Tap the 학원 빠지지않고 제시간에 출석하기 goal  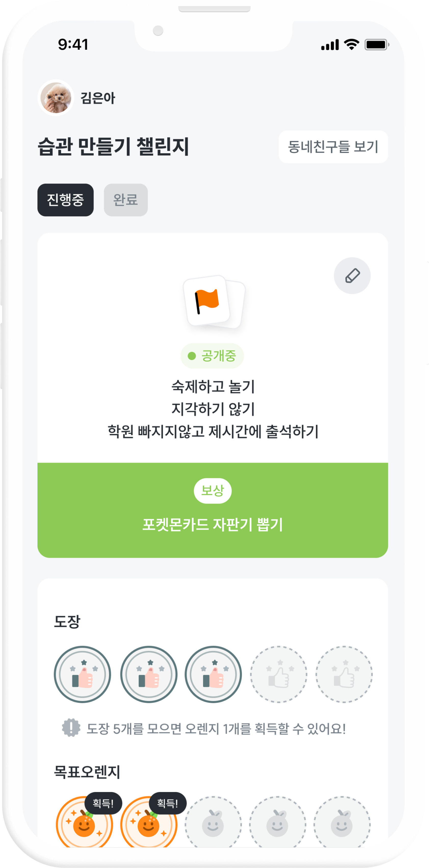(x=213, y=431)
